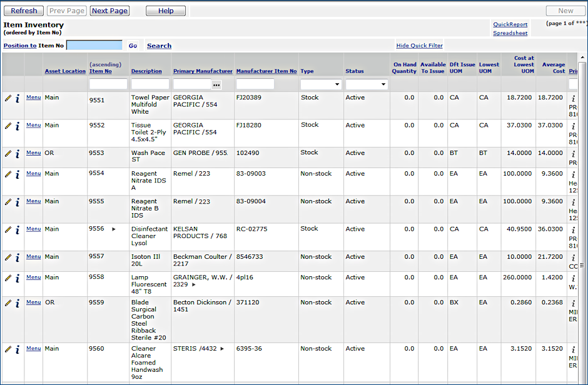
Task: Edit item 9558 using the pencil icon
Action: pyautogui.click(x=8, y=277)
